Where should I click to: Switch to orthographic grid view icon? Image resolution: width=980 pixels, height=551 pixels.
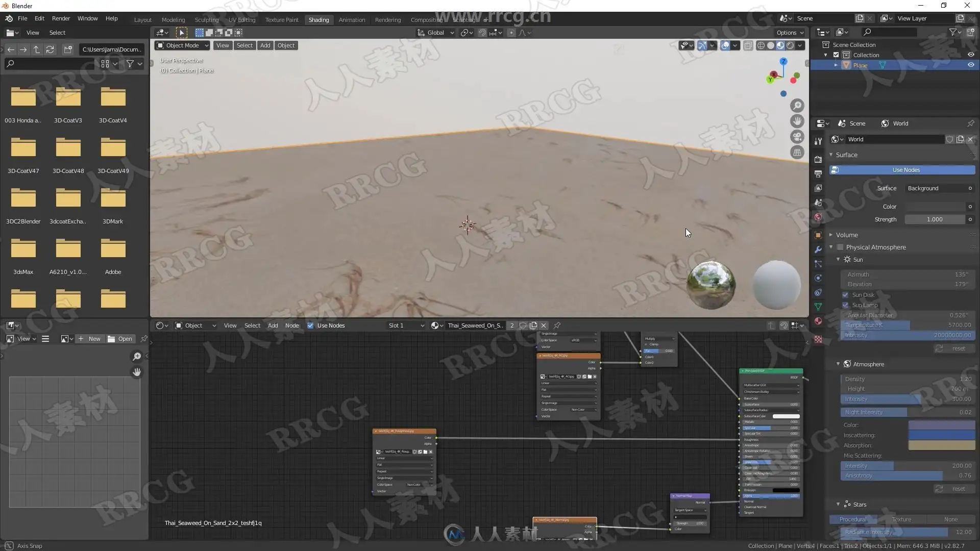(x=797, y=153)
